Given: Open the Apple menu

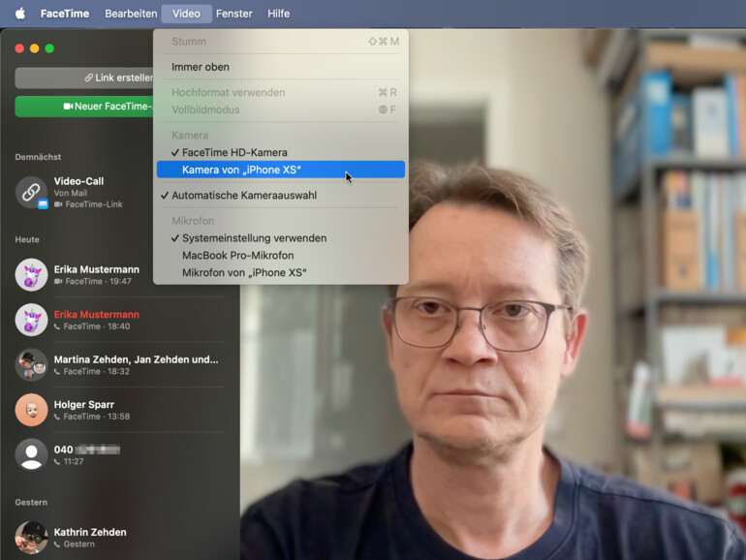Looking at the screenshot, I should (x=20, y=14).
